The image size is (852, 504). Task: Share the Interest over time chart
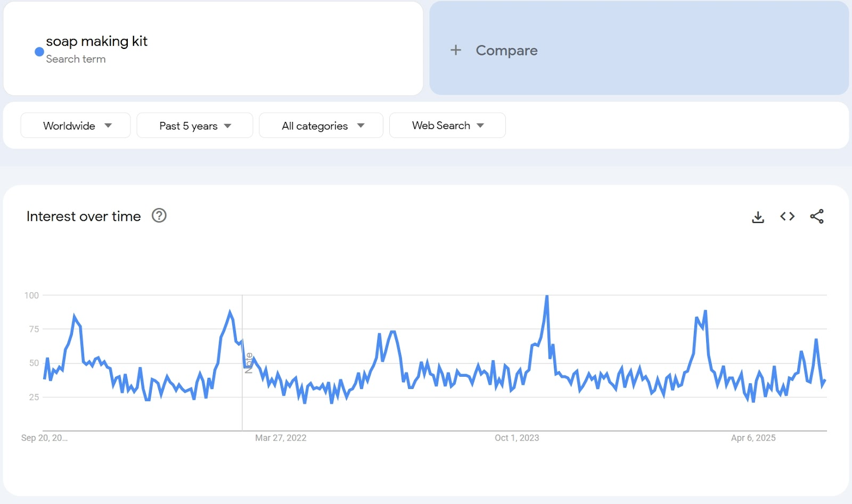point(816,216)
